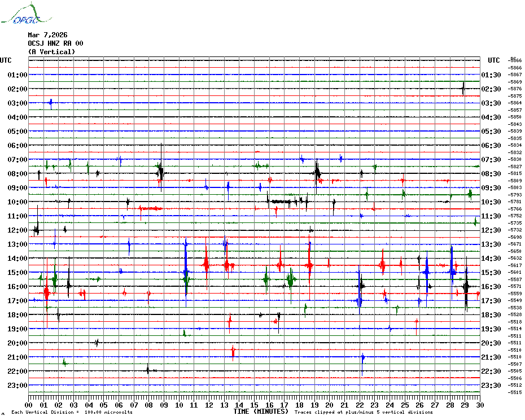Click the "00" minute tick label
The image size is (525, 420).
point(28,405)
